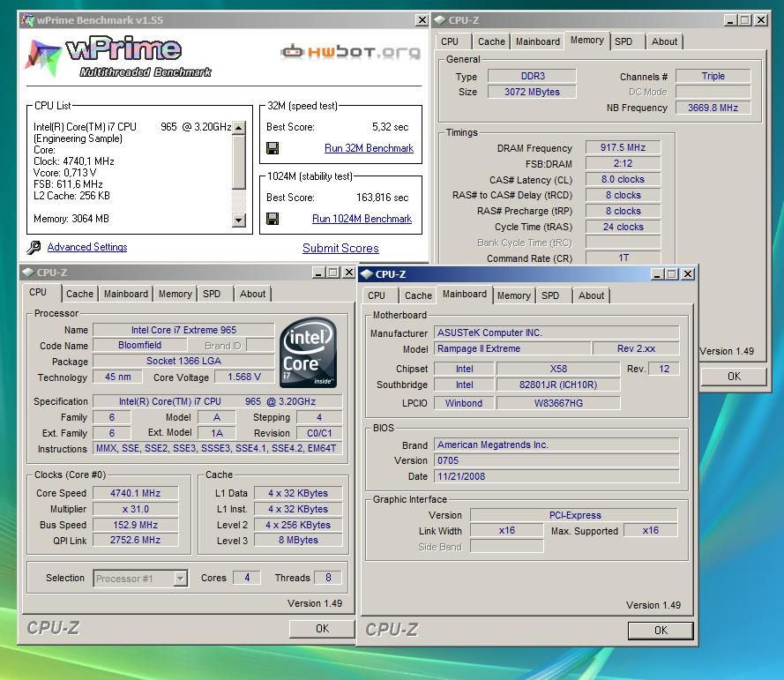The image size is (784, 680).
Task: Open About tab in CPU-Z Memory window
Action: (x=664, y=41)
